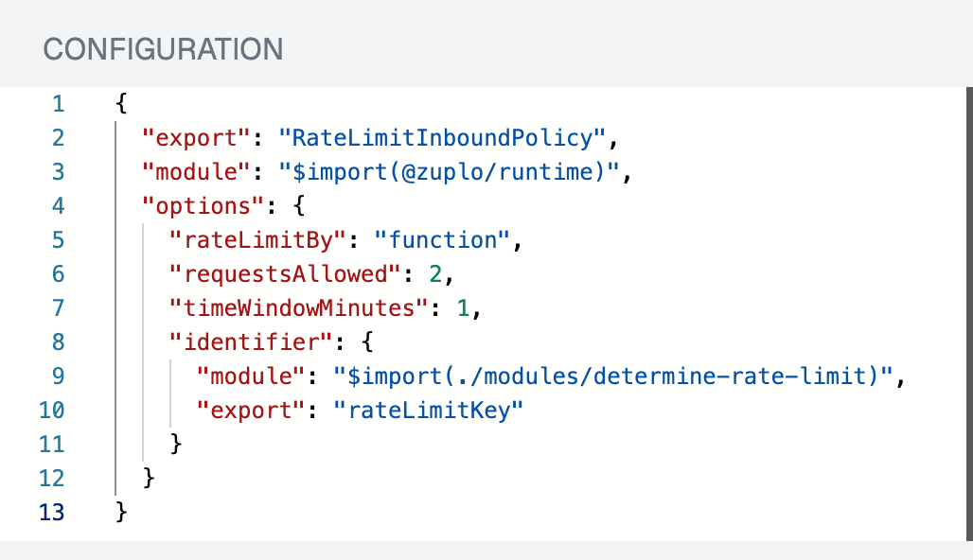Viewport: 973px width, 560px height.
Task: Select line number 13
Action: [52, 512]
